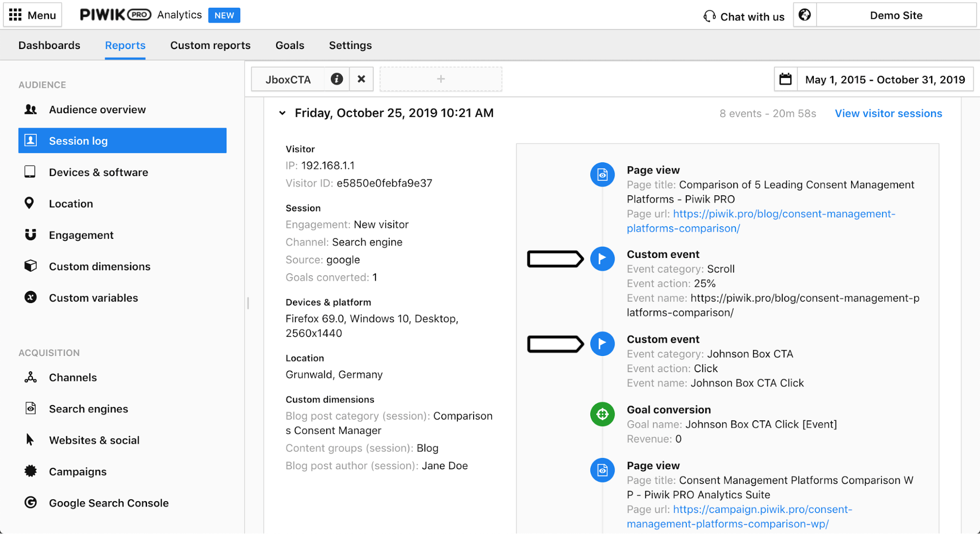Click the Scroll custom event flag icon
Screen dimensions: 980x534
[602, 259]
